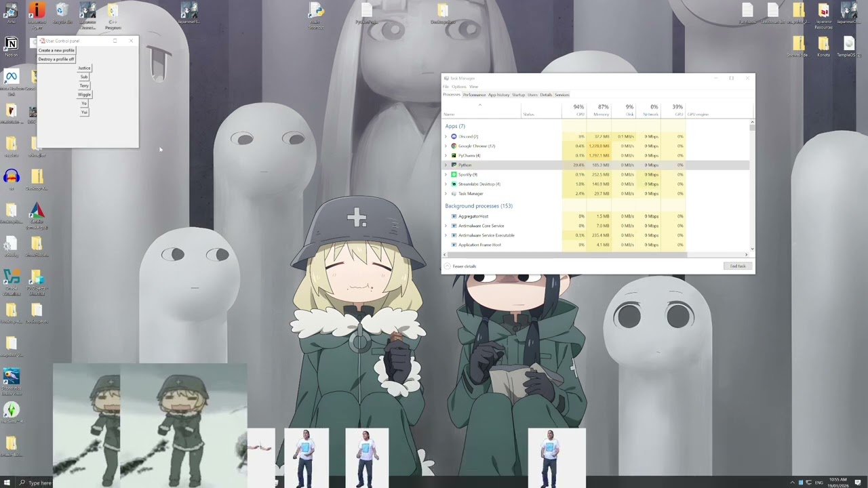Sort processes by the Name column
Viewport: 868px width, 488px height.
[482, 110]
